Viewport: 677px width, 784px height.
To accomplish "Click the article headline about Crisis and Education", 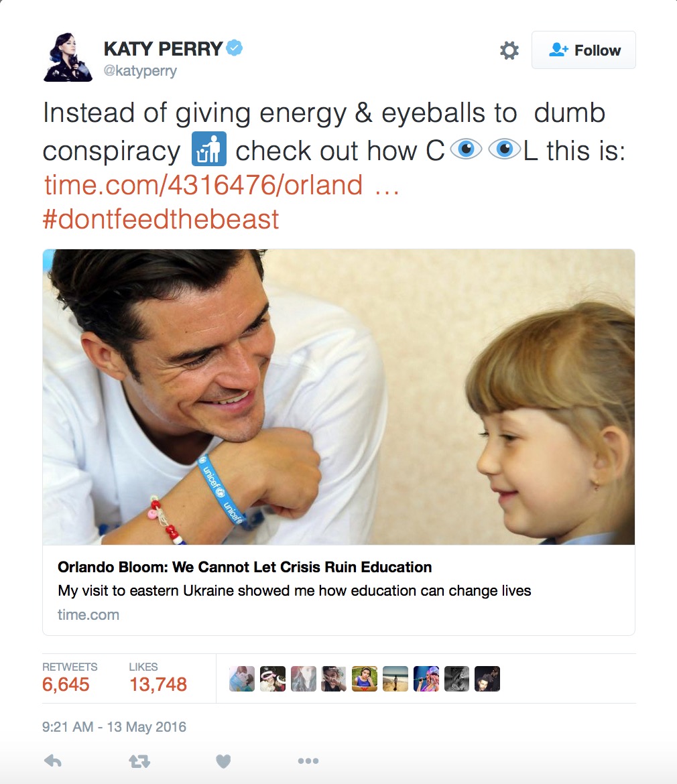I will [245, 567].
